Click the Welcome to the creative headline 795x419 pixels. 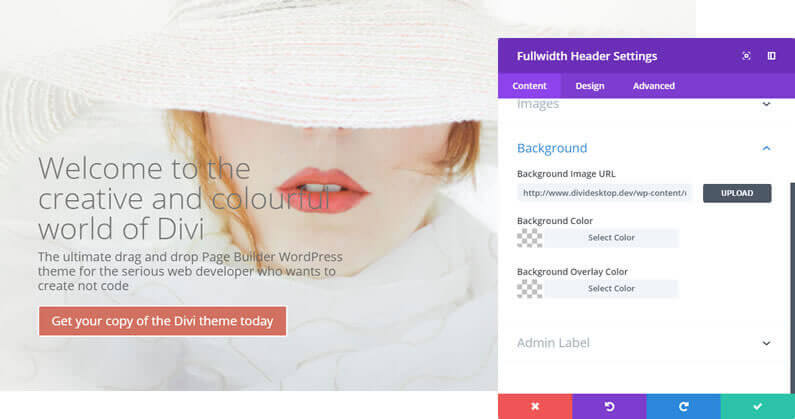[184, 198]
